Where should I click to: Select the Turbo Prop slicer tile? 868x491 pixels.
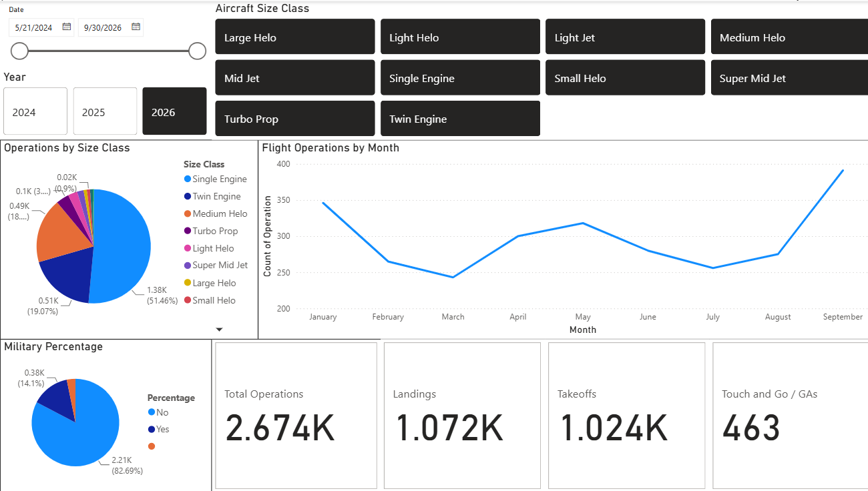pyautogui.click(x=295, y=119)
